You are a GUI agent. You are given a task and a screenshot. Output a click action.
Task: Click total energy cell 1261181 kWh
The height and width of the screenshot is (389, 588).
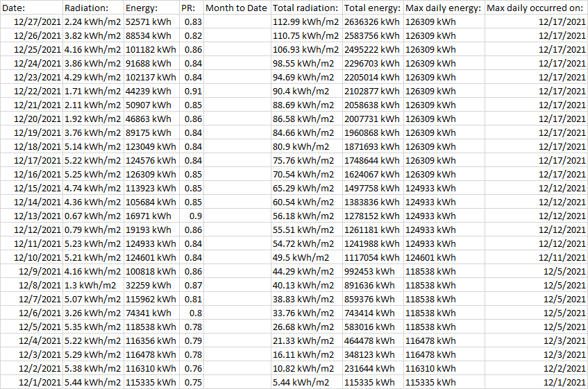[373, 230]
